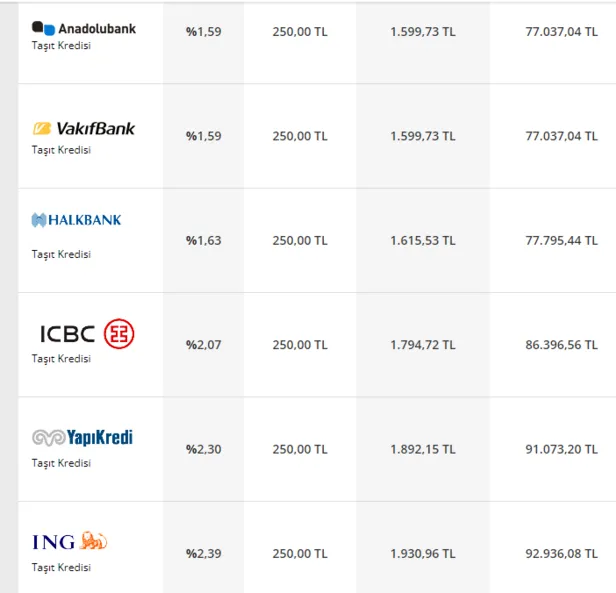Viewport: 616px width, 593px height.
Task: Click the ICBC logo
Action: (87, 333)
